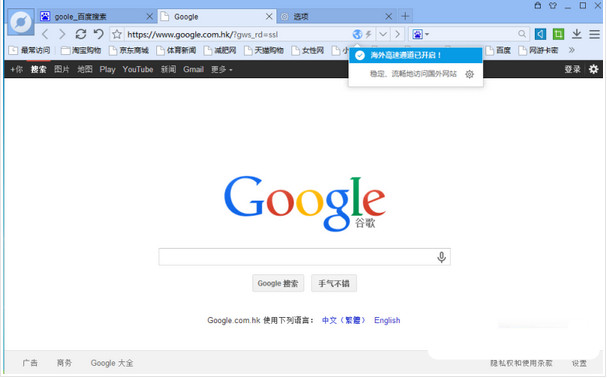607x378 pixels.
Task: Close the Google tab
Action: coord(269,17)
